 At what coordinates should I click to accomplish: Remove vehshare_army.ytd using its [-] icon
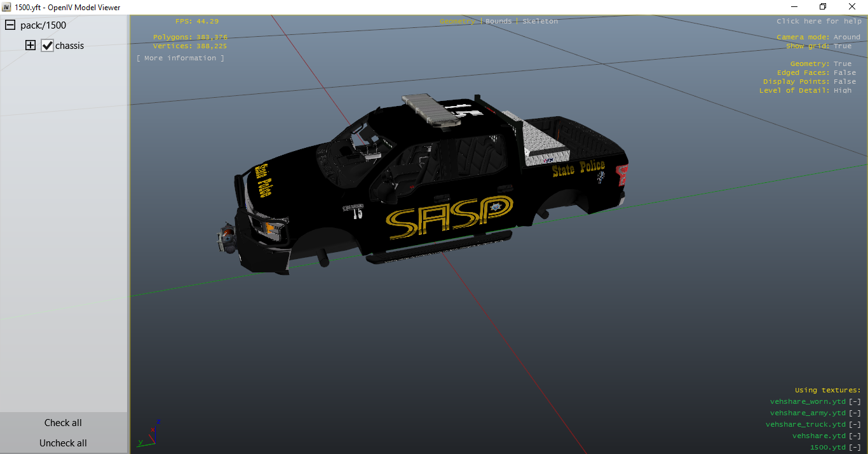tap(855, 413)
